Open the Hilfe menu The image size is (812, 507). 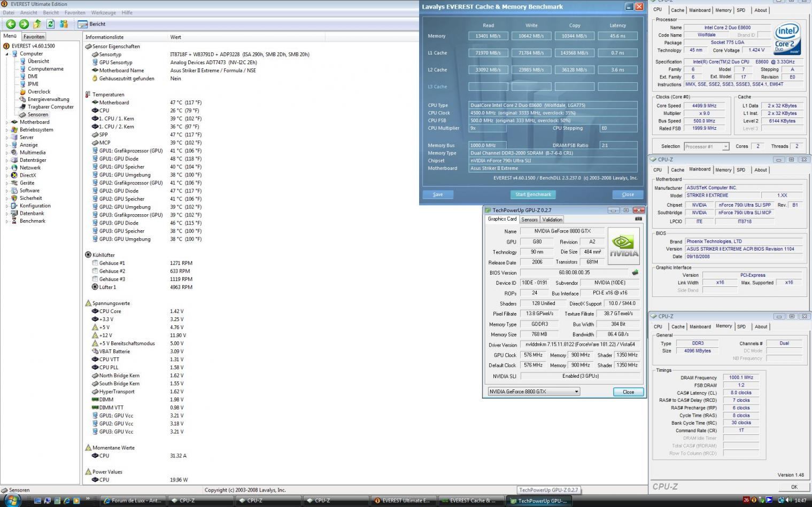127,12
